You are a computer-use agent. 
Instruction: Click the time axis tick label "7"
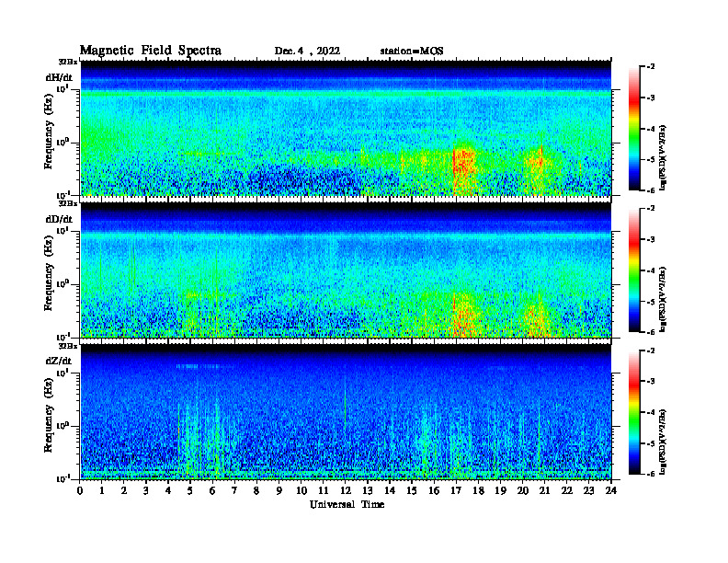[x=234, y=491]
